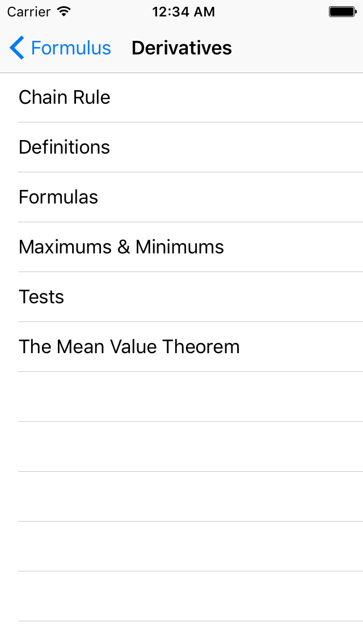Viewport: 363px width, 644px height.
Task: Tap the blue back chevron icon
Action: click(17, 48)
